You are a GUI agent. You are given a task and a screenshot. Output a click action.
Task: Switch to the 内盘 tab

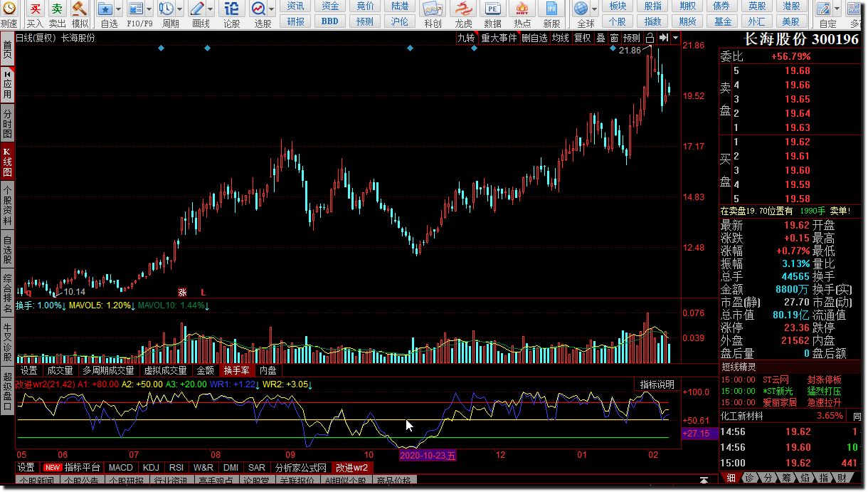click(x=268, y=370)
